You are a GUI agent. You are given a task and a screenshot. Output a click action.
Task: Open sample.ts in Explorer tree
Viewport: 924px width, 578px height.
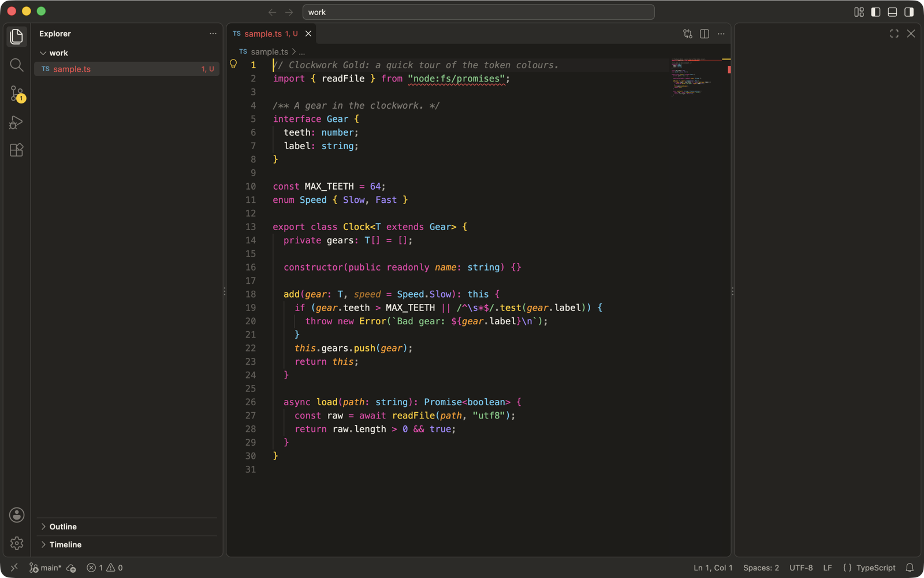click(x=127, y=69)
